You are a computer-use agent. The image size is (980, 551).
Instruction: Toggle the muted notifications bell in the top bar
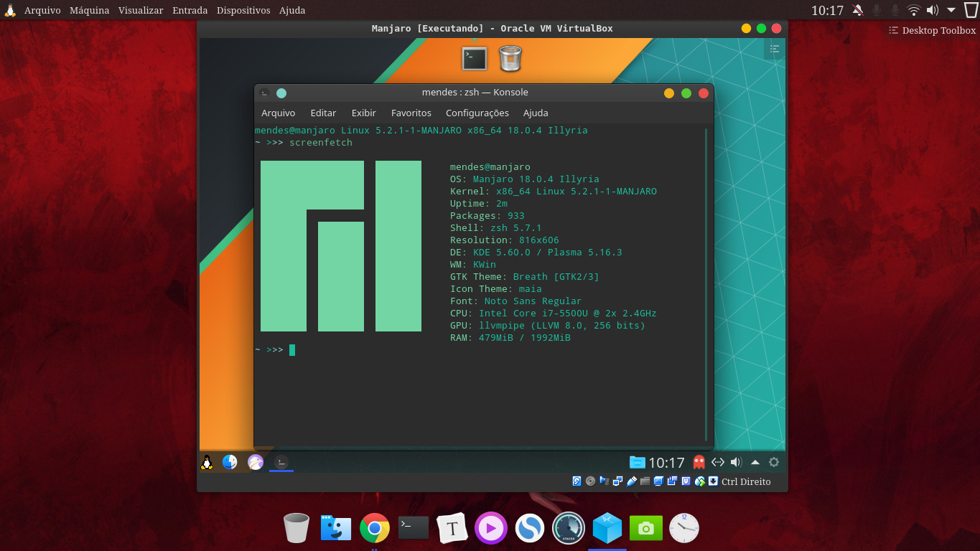(x=858, y=10)
